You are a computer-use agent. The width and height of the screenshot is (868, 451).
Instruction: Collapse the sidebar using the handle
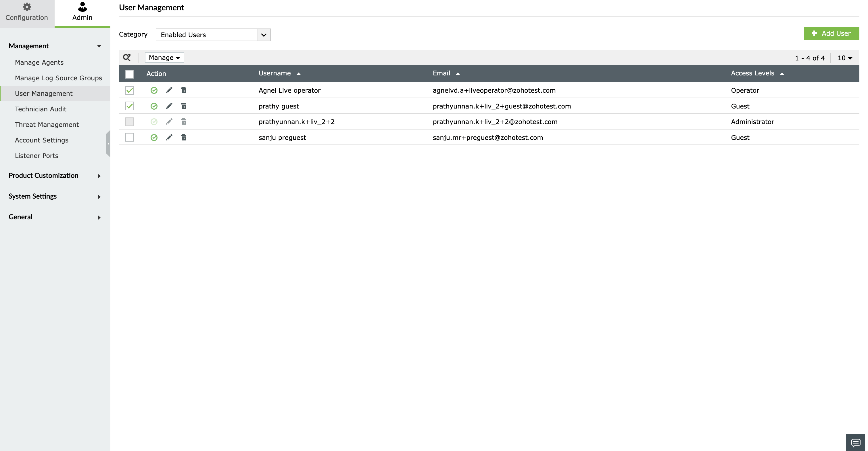coord(108,143)
